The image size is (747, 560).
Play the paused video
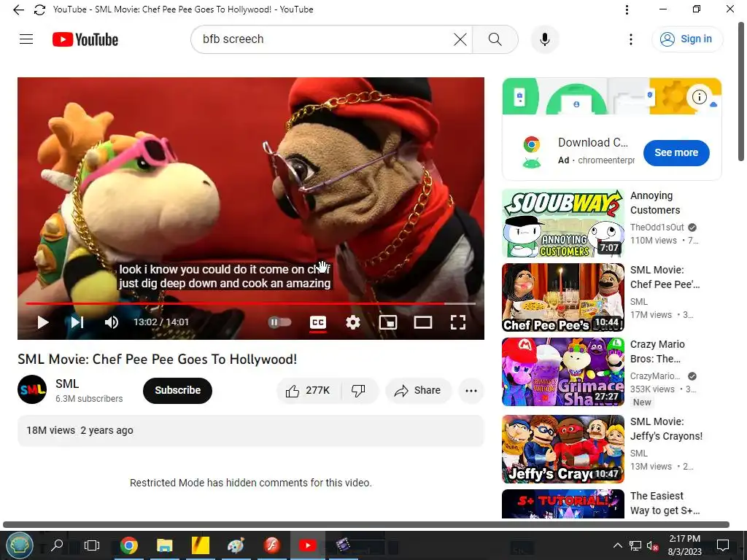(42, 322)
